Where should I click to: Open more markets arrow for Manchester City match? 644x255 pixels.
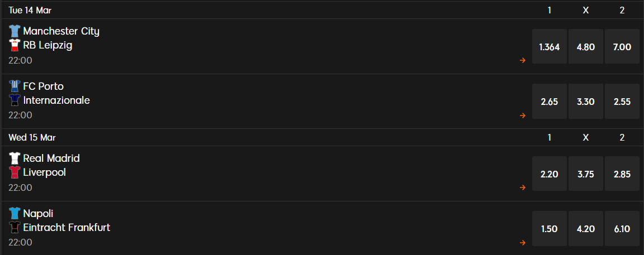(x=523, y=60)
